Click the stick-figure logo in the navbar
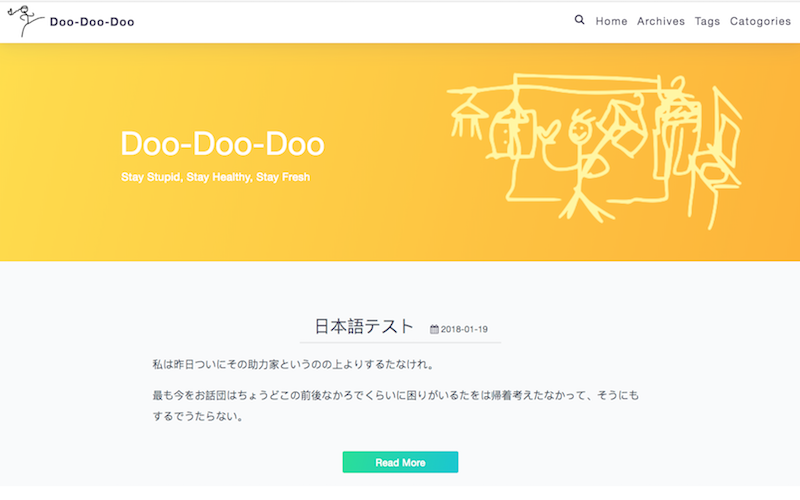Screen dimensions: 800x500 [x=24, y=22]
